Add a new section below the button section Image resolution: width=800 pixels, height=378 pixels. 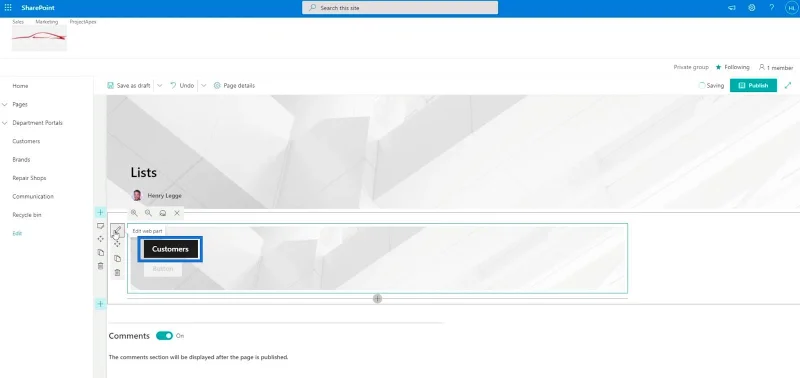coord(101,304)
